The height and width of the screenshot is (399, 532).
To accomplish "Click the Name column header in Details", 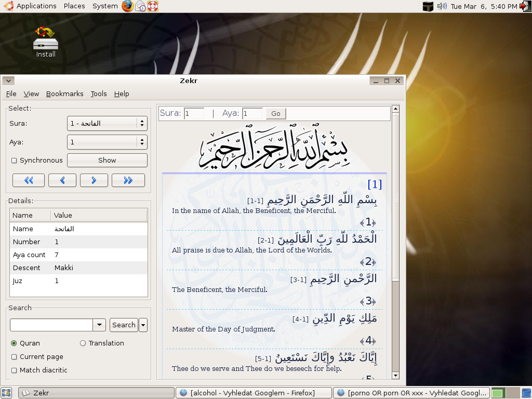I will (31, 216).
